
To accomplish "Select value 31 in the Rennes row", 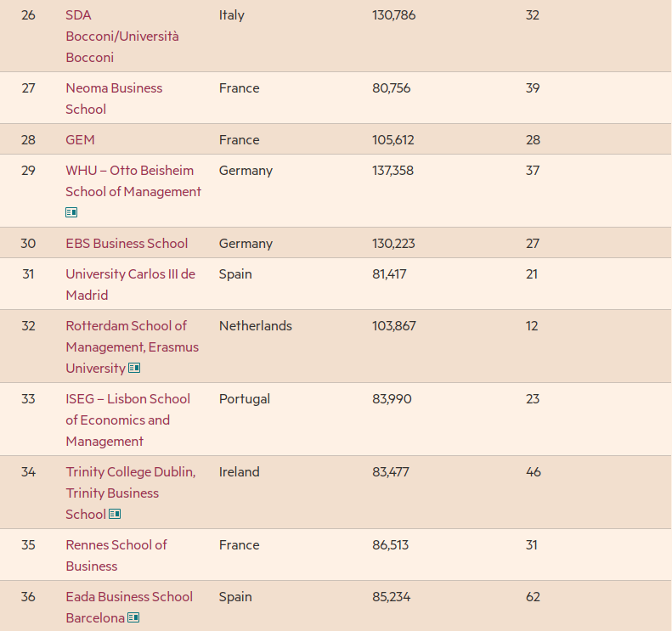I will pyautogui.click(x=532, y=545).
